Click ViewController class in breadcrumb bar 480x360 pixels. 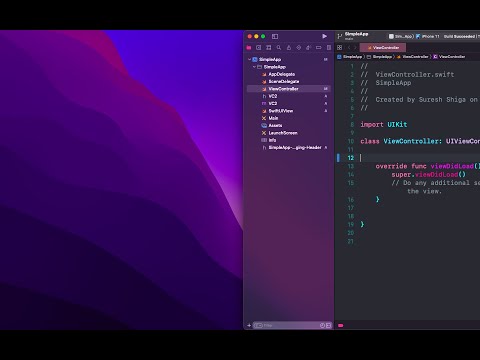449,57
